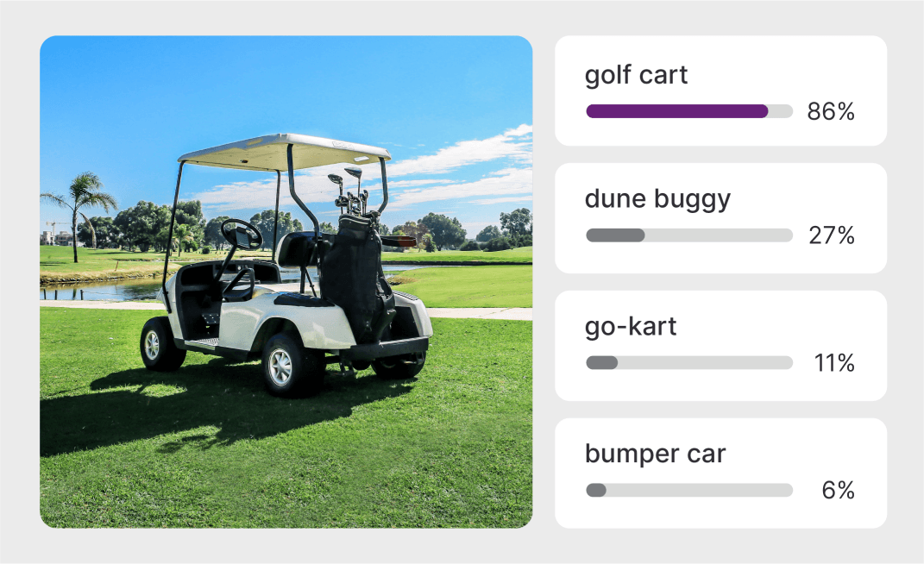Click the 27% confidence value
Screen dimensions: 924x564
click(831, 235)
